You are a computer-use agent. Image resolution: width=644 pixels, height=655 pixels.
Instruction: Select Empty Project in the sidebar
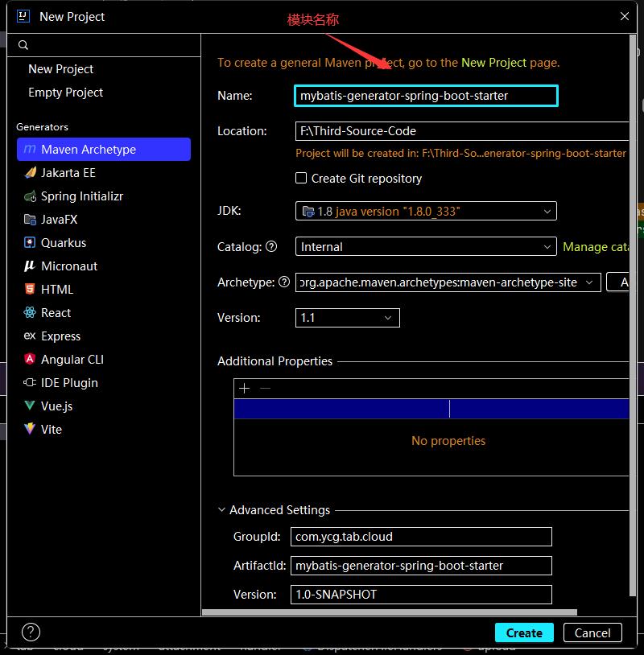click(x=65, y=93)
